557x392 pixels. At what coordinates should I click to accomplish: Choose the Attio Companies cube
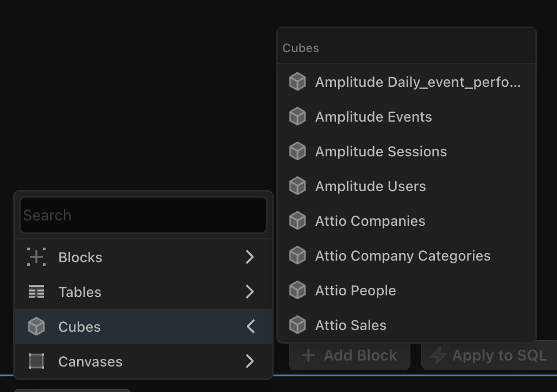tap(407, 220)
